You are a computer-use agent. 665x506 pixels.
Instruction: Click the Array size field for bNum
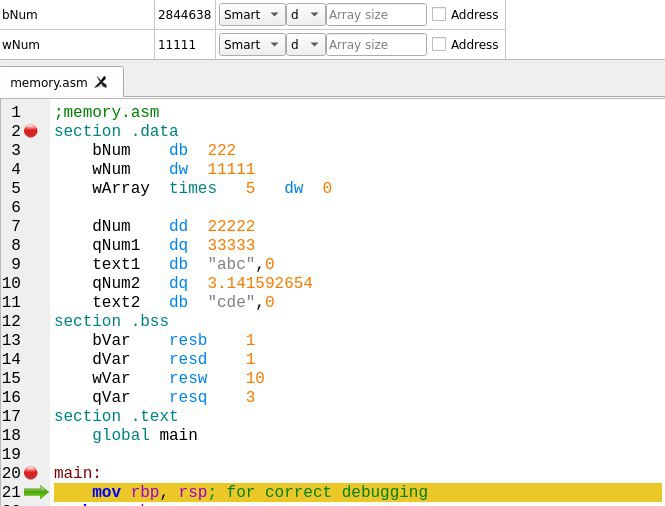pos(376,14)
